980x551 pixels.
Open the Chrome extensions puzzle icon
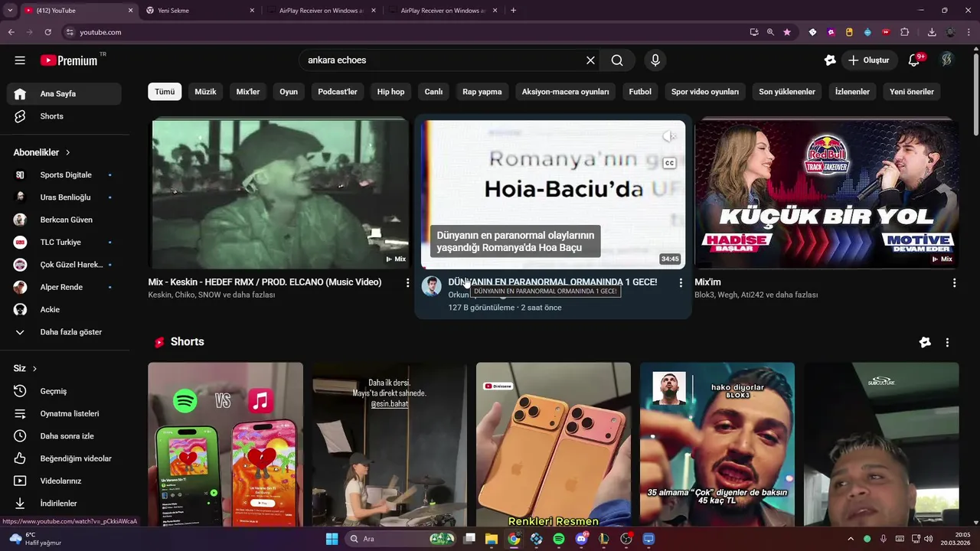904,32
